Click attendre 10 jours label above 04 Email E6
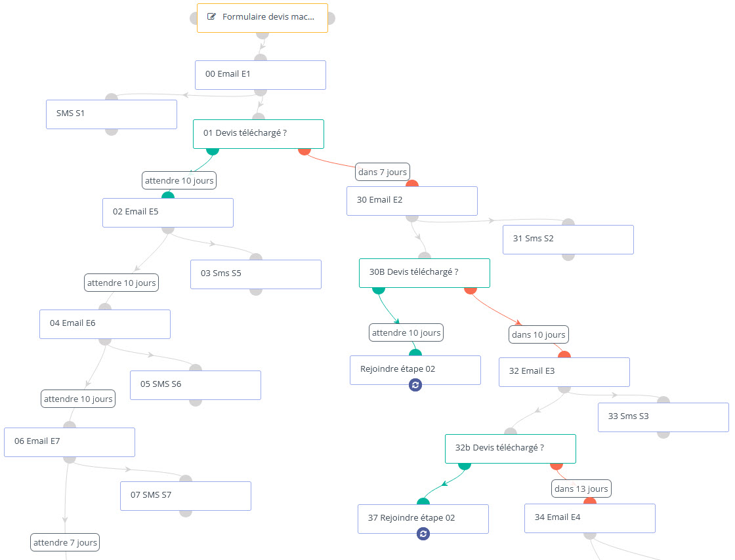This screenshot has width=735, height=560. [121, 283]
